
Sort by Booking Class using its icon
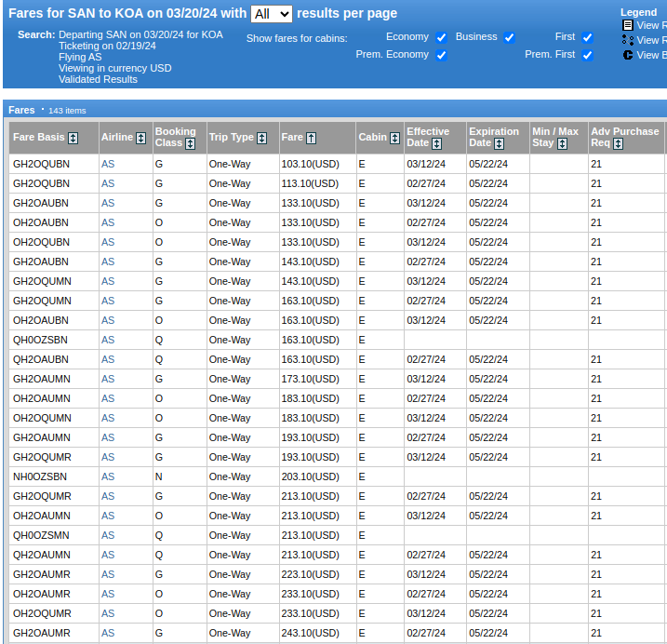pyautogui.click(x=190, y=144)
